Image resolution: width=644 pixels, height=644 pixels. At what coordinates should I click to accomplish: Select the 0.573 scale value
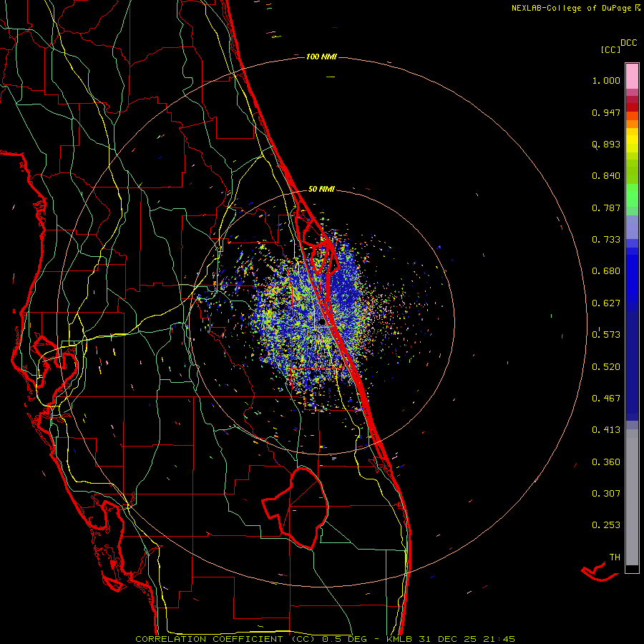(606, 334)
